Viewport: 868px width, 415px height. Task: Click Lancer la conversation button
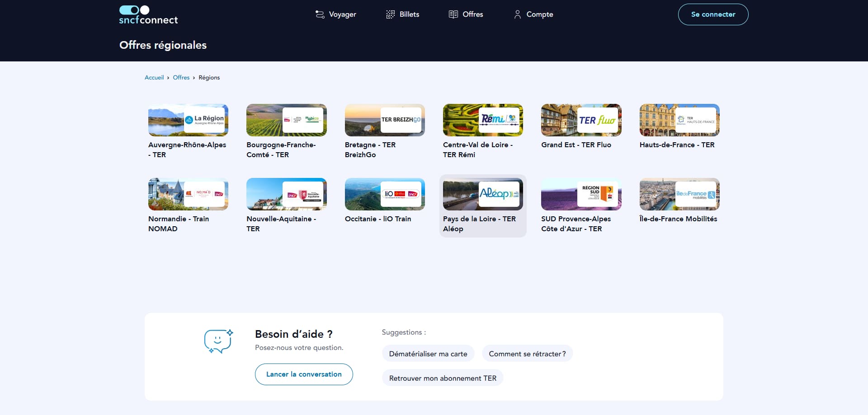click(304, 374)
